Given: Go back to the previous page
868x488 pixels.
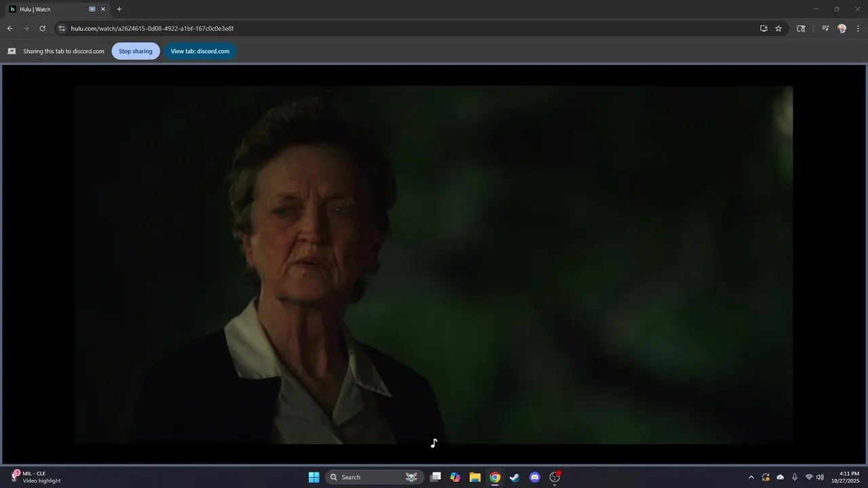Looking at the screenshot, I should click(x=9, y=28).
